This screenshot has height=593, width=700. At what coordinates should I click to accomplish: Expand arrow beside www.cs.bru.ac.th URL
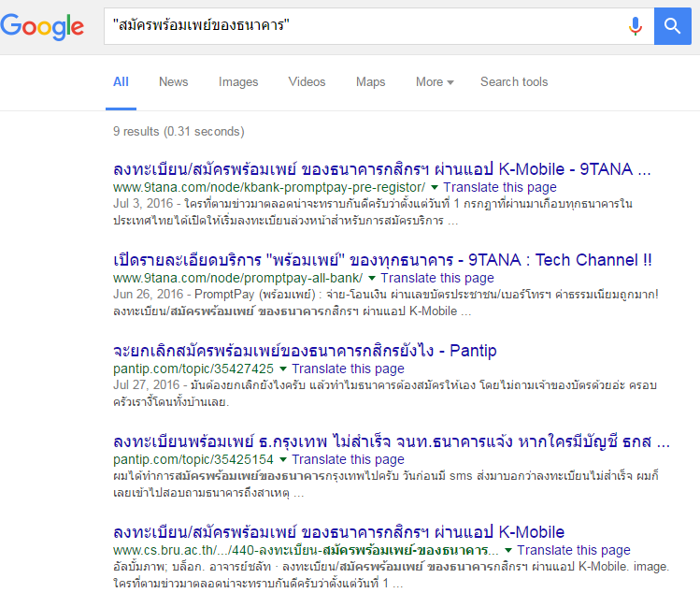(x=508, y=550)
